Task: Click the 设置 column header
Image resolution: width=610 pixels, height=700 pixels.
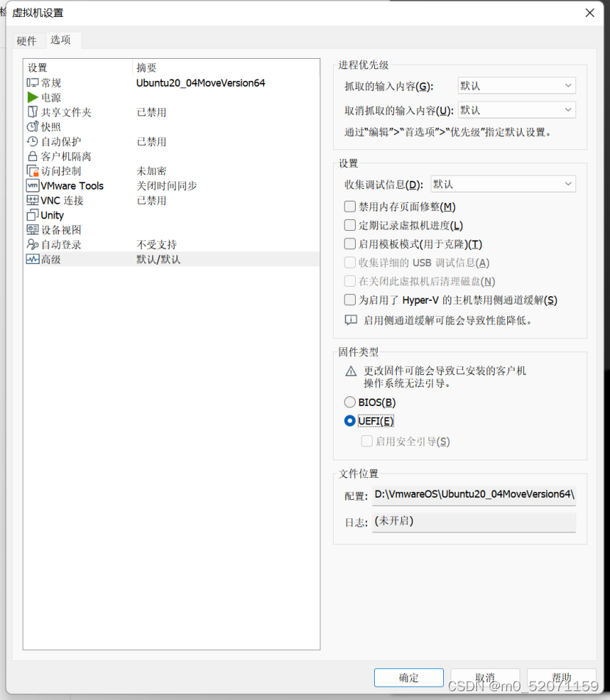Action: coord(79,68)
